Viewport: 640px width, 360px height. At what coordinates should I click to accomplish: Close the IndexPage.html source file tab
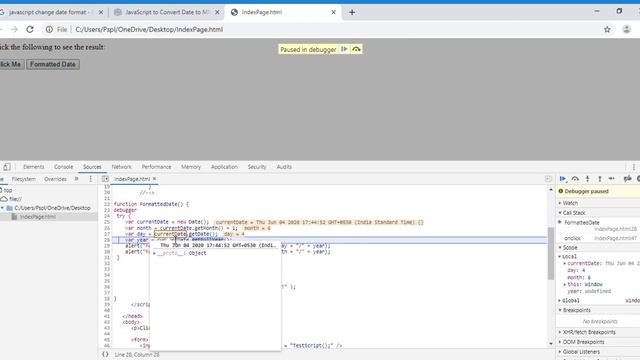pyautogui.click(x=154, y=179)
